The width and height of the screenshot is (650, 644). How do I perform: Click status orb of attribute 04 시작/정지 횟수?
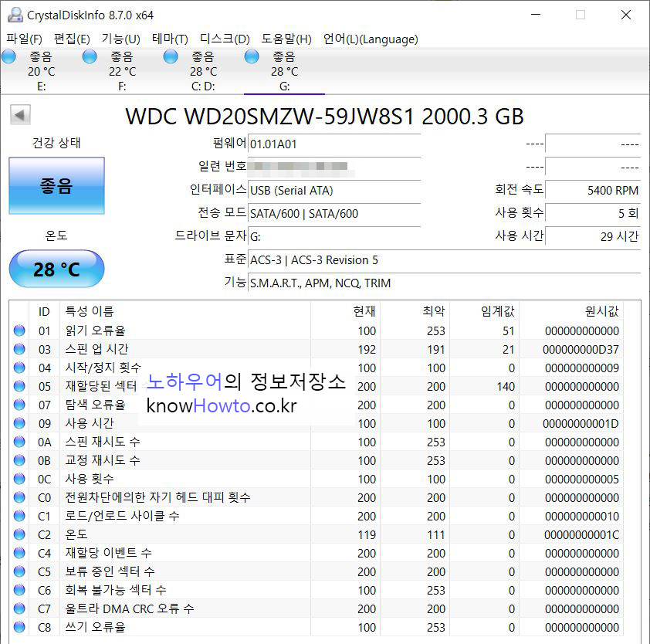point(19,368)
